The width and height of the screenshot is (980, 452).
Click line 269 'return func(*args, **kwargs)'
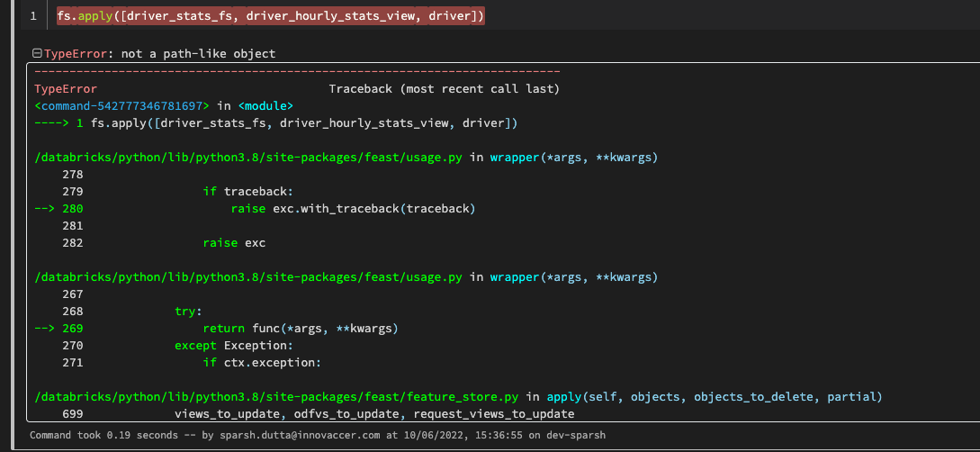tap(301, 328)
